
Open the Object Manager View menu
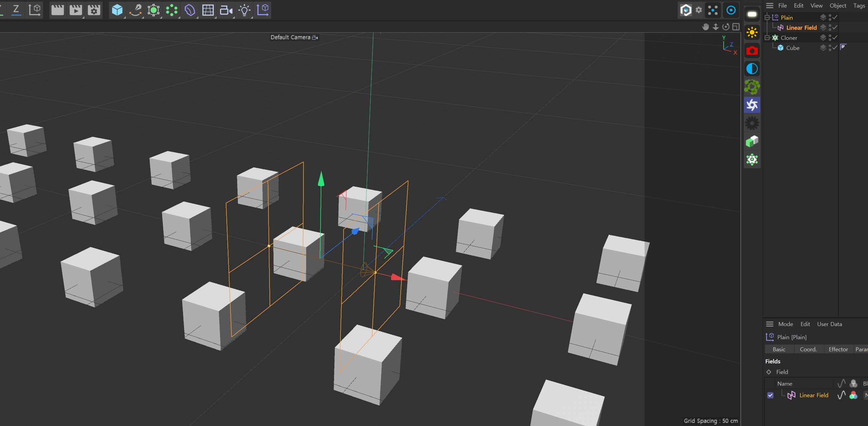point(816,5)
